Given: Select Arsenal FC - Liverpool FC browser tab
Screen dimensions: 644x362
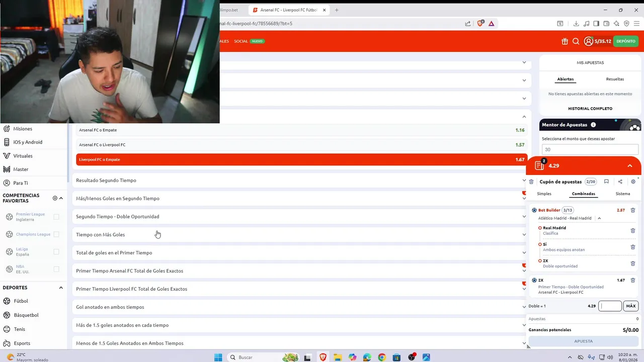Looking at the screenshot, I should coord(288,10).
